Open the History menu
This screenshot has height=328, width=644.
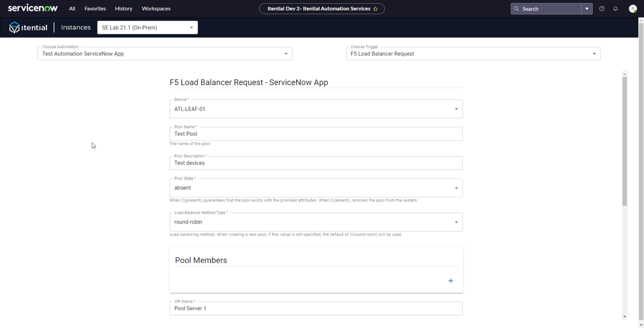coord(124,8)
